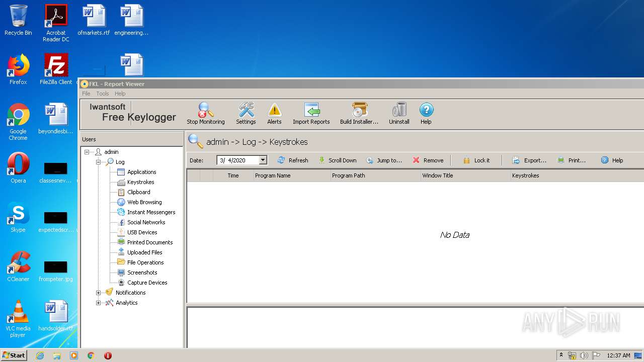Open the Printed Documents log
This screenshot has height=362, width=644.
[x=150, y=242]
